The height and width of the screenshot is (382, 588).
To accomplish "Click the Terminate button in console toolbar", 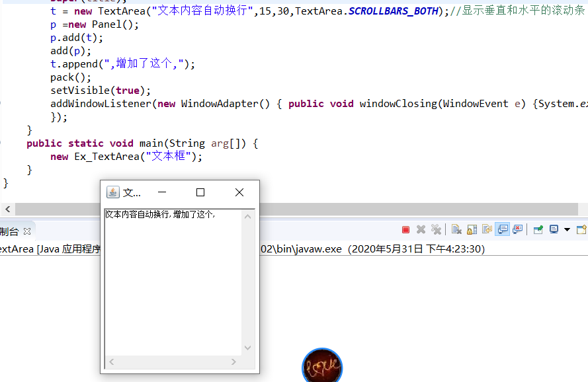I will pos(405,229).
